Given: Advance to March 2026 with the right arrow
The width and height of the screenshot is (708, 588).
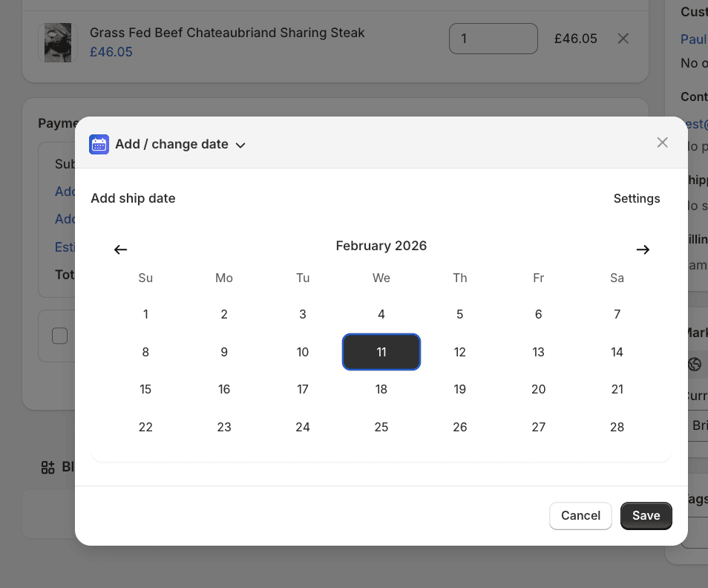Looking at the screenshot, I should [x=643, y=249].
